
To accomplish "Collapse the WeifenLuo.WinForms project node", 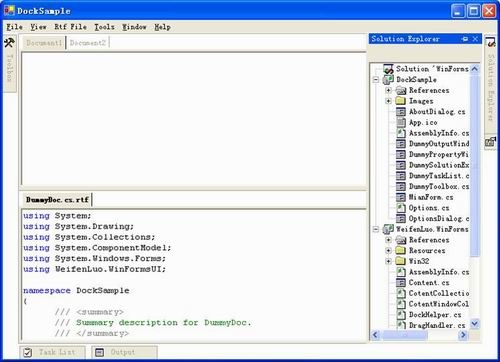I will (x=376, y=229).
